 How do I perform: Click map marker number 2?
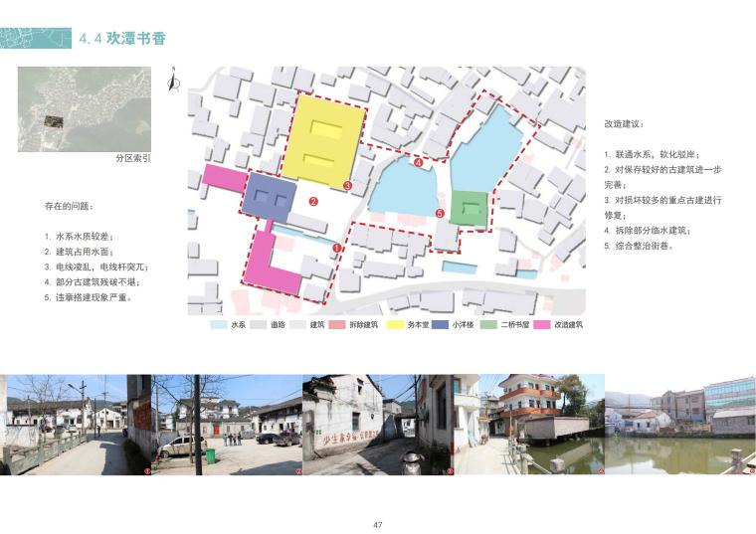tap(313, 202)
